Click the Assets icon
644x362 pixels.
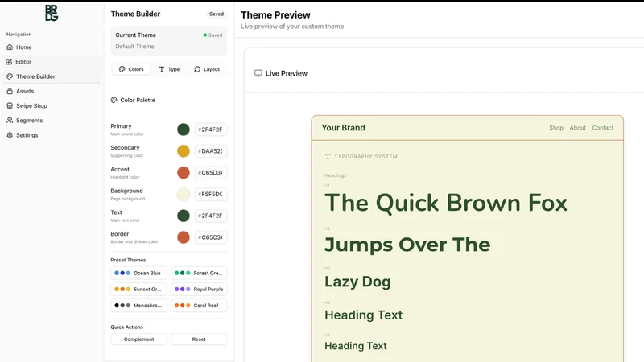[x=10, y=91]
